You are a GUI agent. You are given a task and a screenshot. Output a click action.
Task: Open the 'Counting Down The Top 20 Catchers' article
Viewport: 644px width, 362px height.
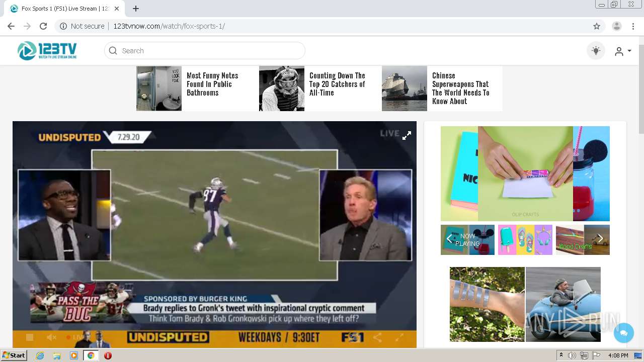[337, 84]
